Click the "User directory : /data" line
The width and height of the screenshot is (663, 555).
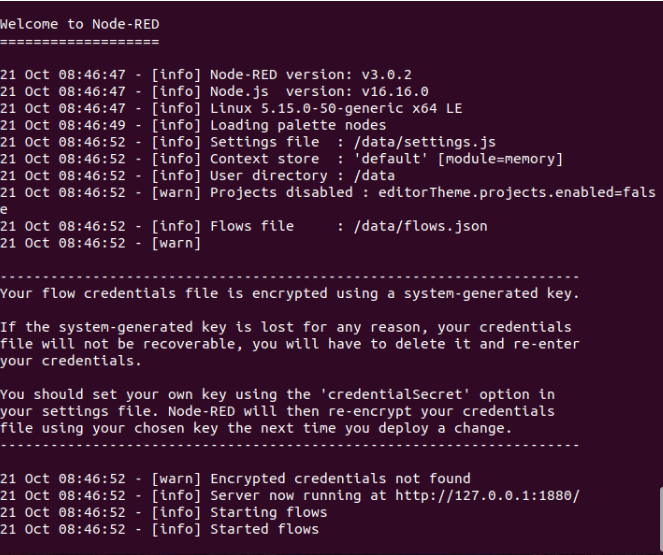[302, 176]
